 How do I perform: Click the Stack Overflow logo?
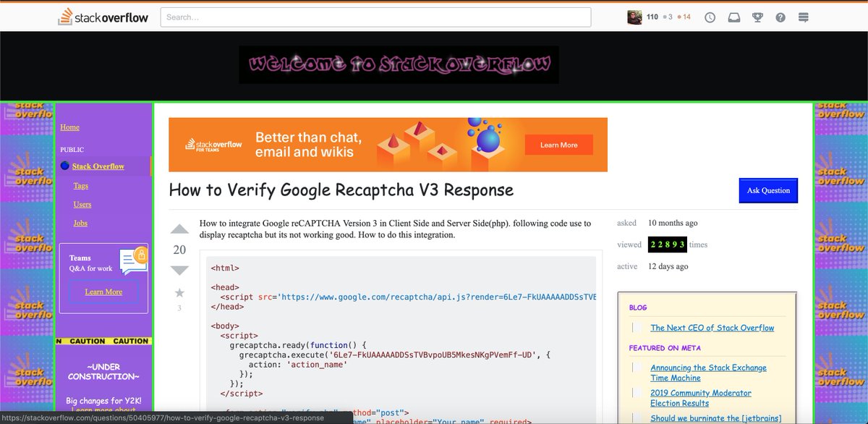(x=103, y=17)
